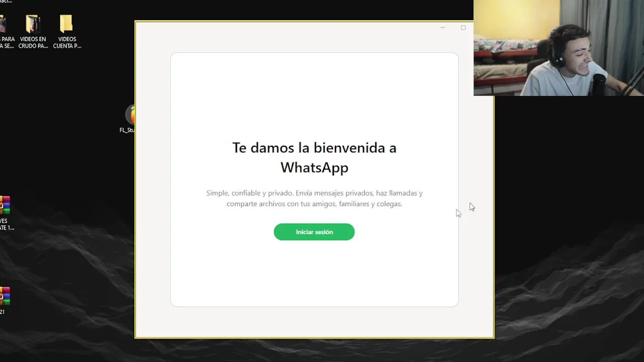Open the VIDEOS CUENTA P... desktop folder

pos(67,32)
